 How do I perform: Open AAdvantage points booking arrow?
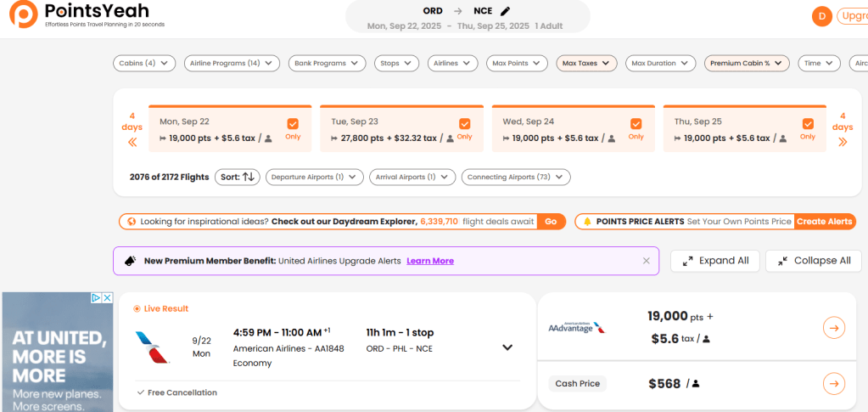833,328
